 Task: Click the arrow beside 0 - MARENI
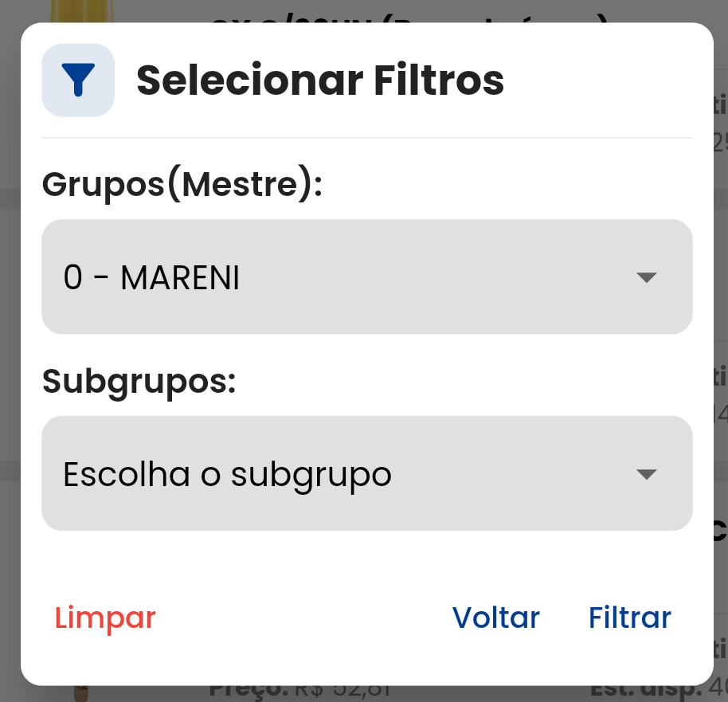646,277
